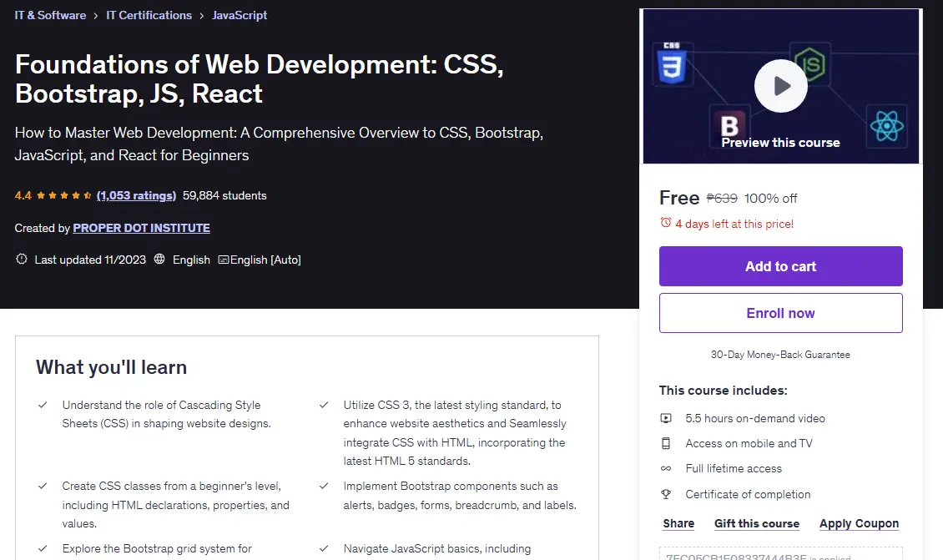This screenshot has height=560, width=943.
Task: Click Full lifetime access text
Action: click(734, 468)
